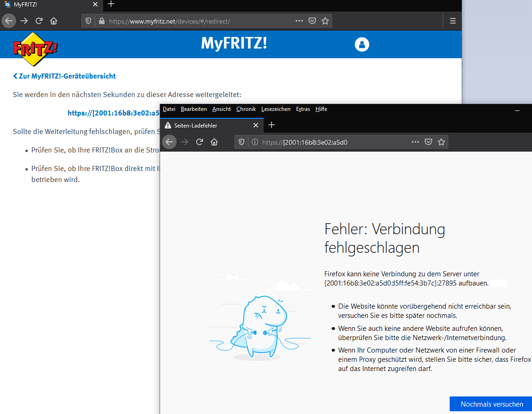Open the Datei menu

coord(169,109)
